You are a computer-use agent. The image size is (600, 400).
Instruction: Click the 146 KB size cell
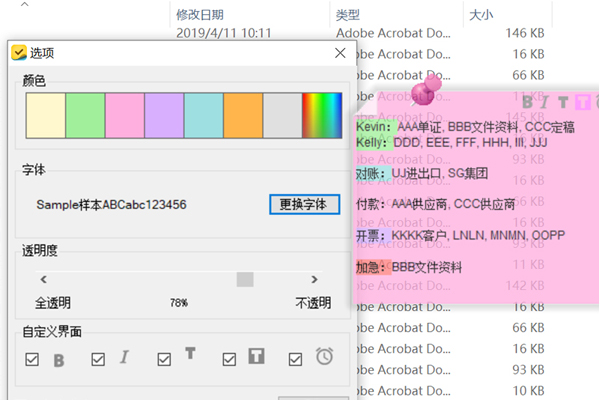click(525, 33)
